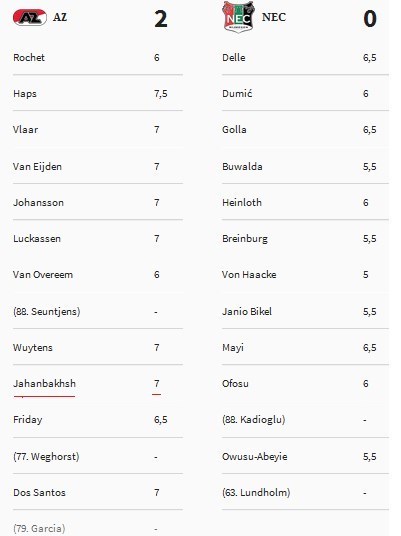Select Dos Santos in AZ lineup
401x536 pixels.
(x=39, y=493)
